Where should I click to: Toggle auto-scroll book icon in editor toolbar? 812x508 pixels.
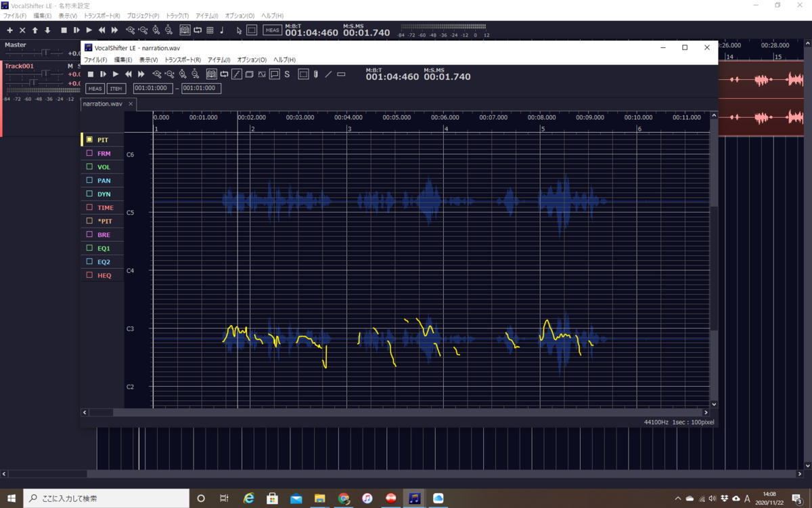pos(212,74)
